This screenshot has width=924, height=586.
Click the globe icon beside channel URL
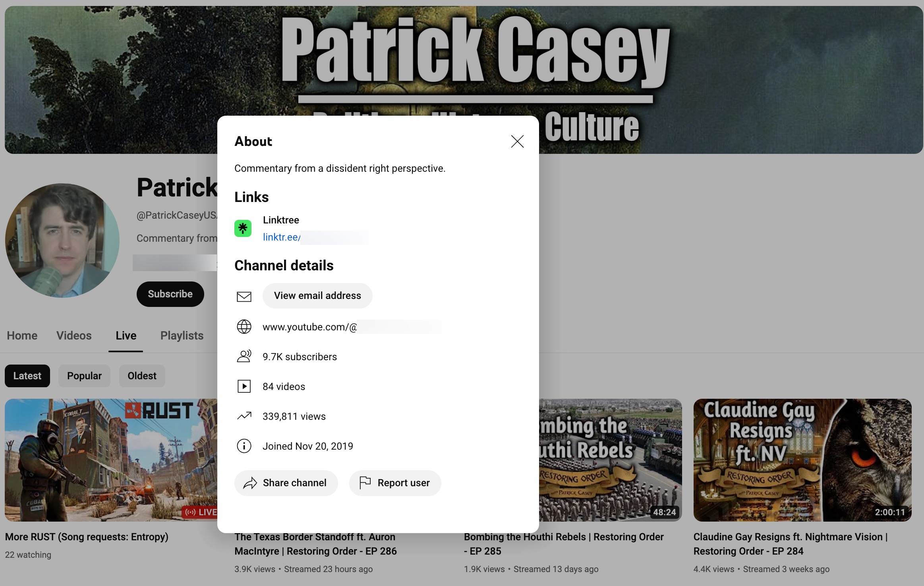click(244, 327)
